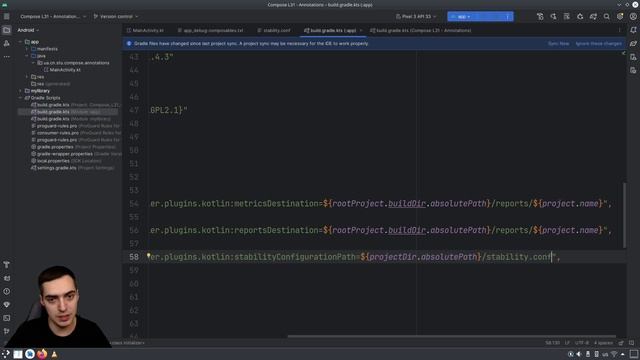Open the Problems tool window

(x=7, y=291)
